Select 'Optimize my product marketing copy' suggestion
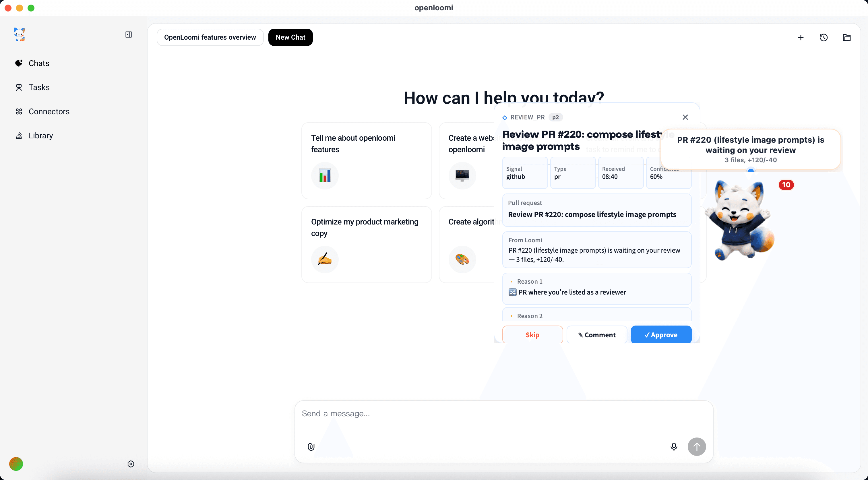The height and width of the screenshot is (480, 868). coord(367,244)
